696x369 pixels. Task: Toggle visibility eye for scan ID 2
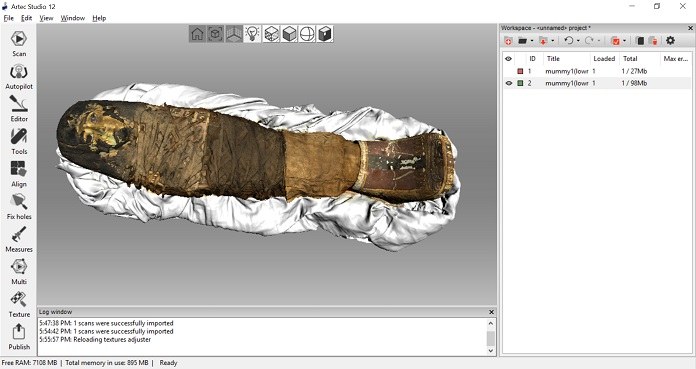click(509, 83)
